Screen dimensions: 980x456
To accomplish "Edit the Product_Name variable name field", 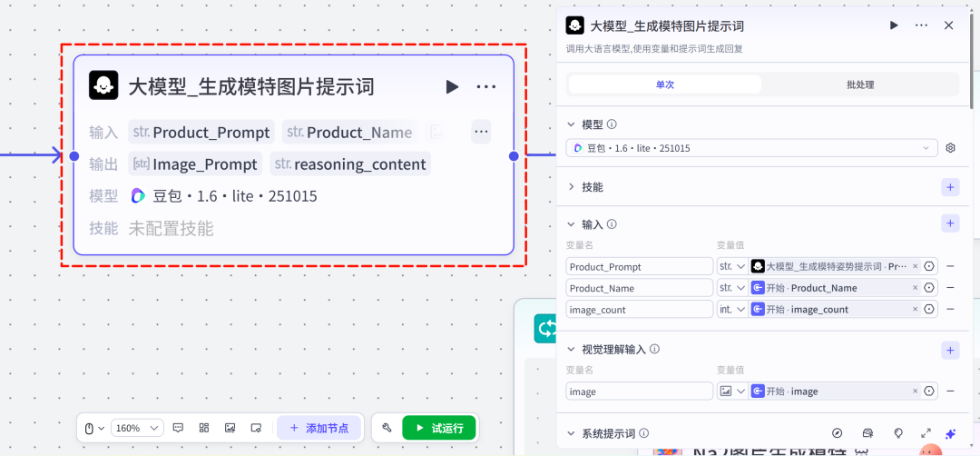I will 640,288.
